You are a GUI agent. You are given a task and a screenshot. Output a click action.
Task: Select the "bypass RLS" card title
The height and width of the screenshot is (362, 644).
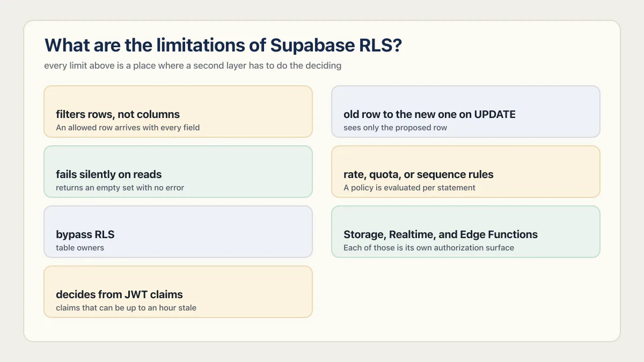click(85, 234)
